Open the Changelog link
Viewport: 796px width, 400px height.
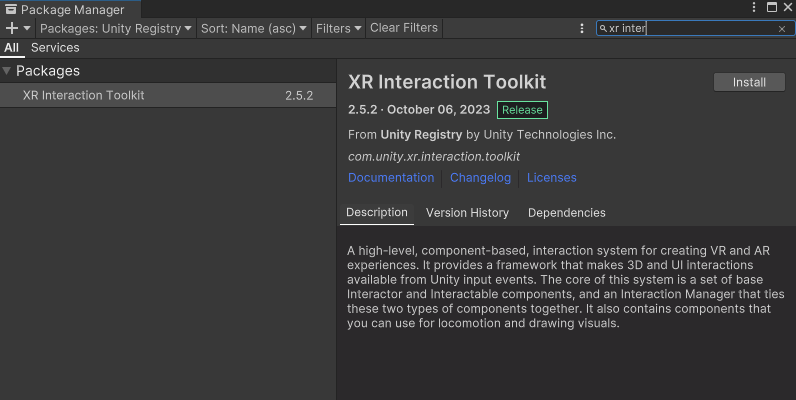(x=480, y=178)
